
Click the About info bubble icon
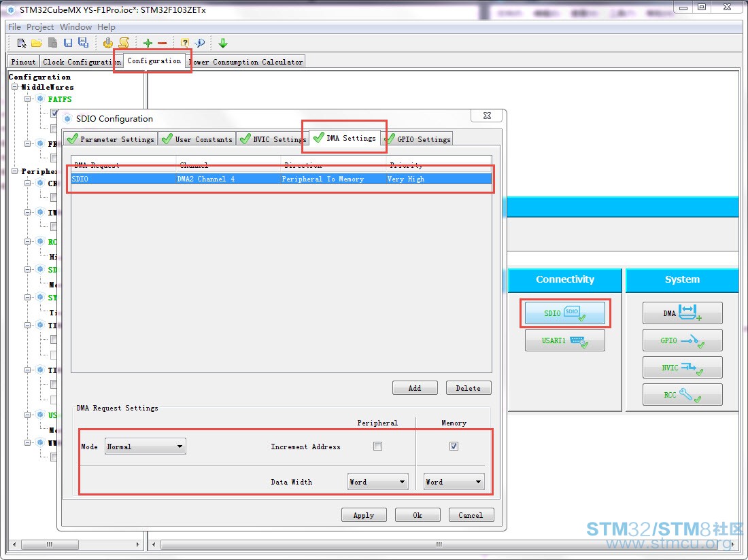coord(200,43)
